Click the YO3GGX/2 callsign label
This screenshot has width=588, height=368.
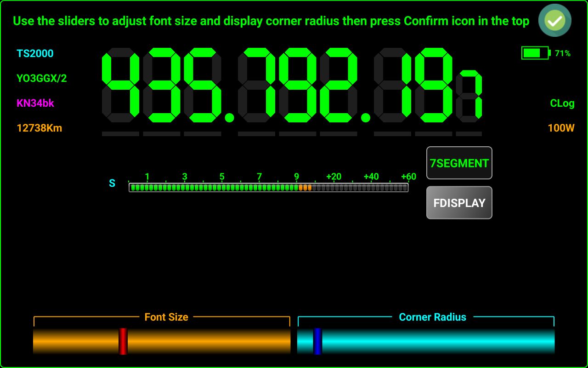pyautogui.click(x=41, y=78)
